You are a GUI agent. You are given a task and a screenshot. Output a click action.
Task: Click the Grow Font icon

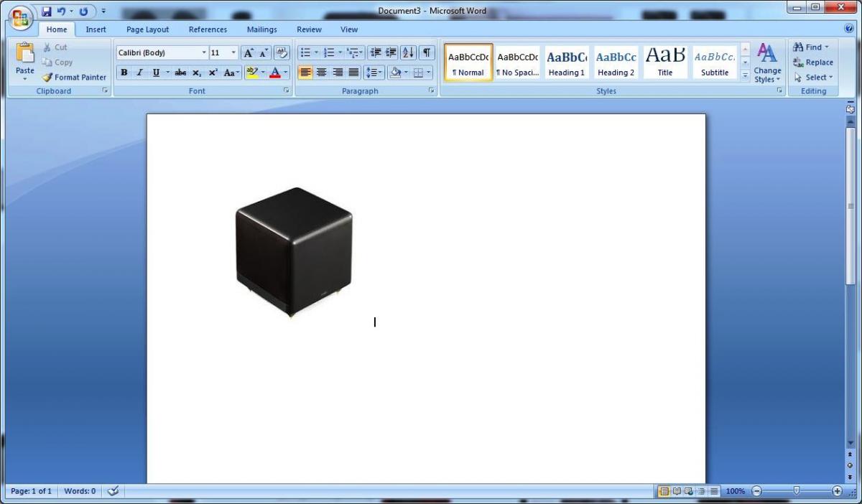tap(249, 52)
